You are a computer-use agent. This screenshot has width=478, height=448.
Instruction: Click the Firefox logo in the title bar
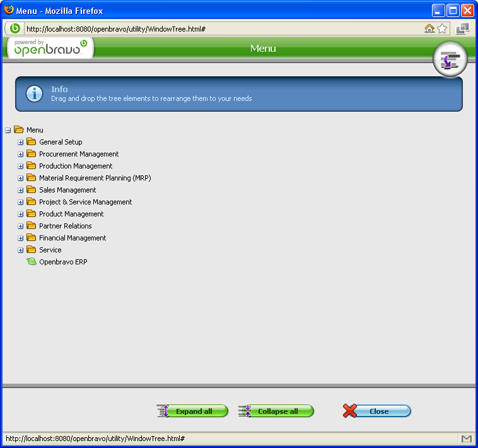coord(9,10)
